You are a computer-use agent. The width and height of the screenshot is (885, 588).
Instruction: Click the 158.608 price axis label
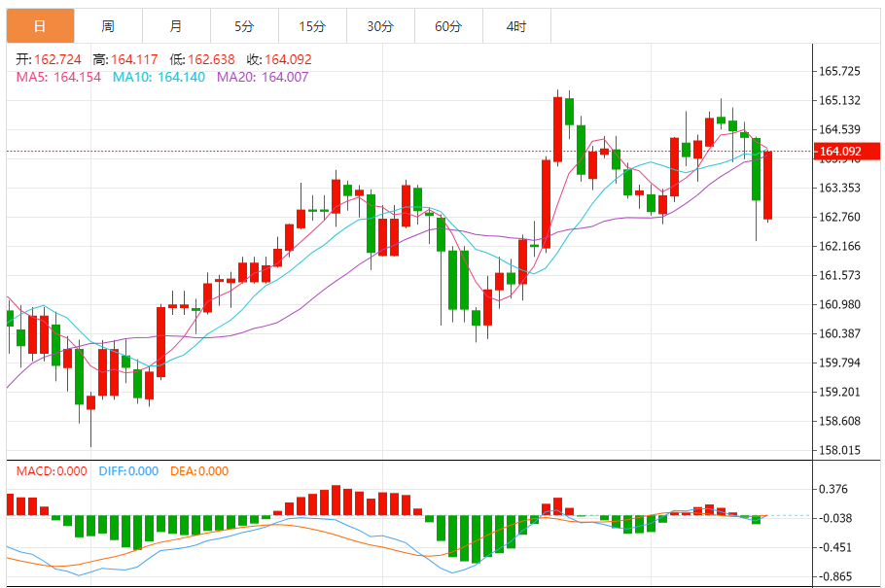[839, 421]
